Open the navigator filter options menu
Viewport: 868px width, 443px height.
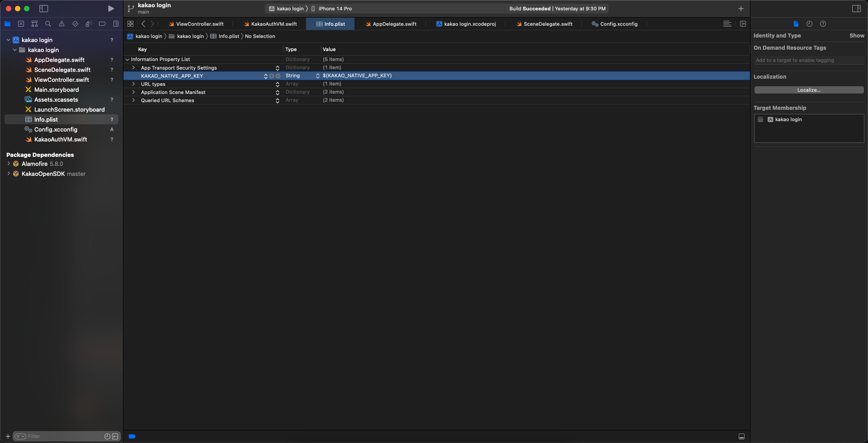tap(20, 436)
